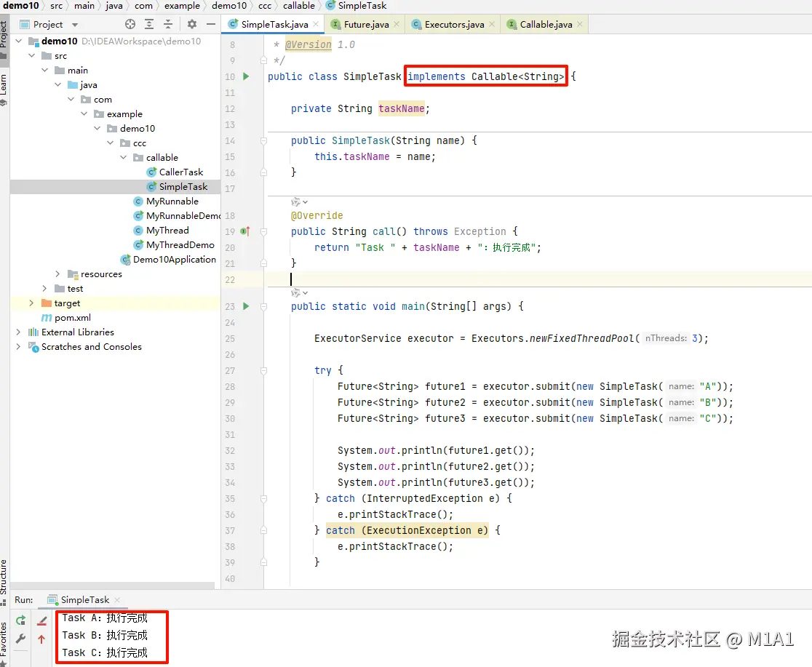Switch to the Future.java tab
This screenshot has width=812, height=667.
pos(365,24)
